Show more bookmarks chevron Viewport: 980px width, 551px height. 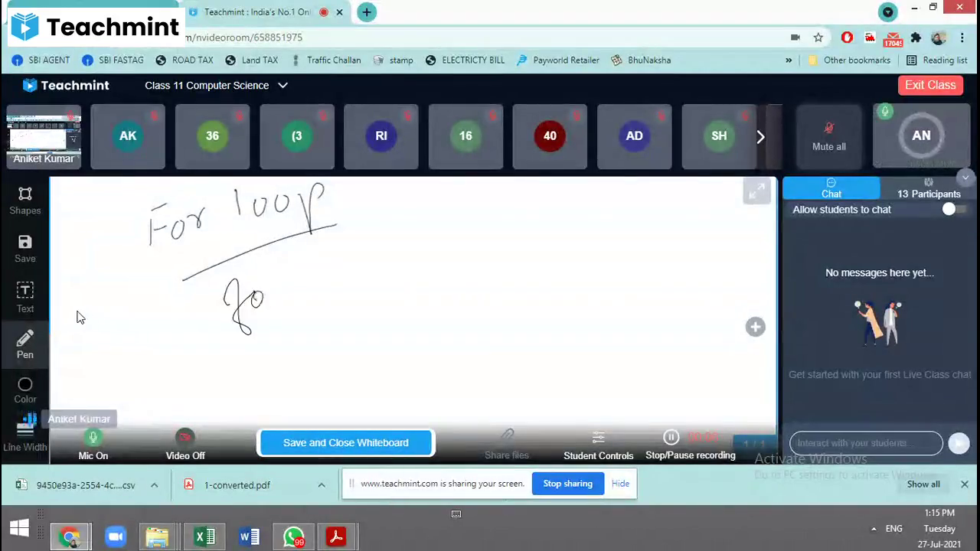coord(789,60)
